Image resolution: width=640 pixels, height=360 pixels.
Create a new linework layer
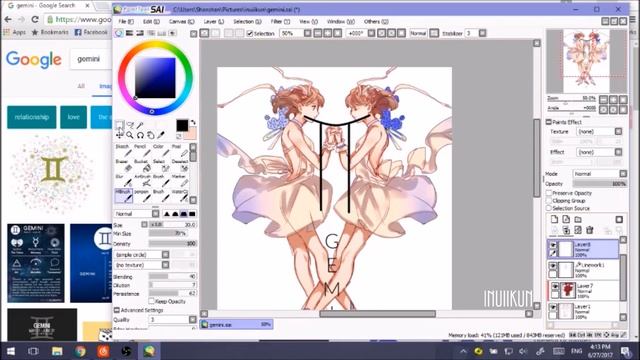point(566,220)
